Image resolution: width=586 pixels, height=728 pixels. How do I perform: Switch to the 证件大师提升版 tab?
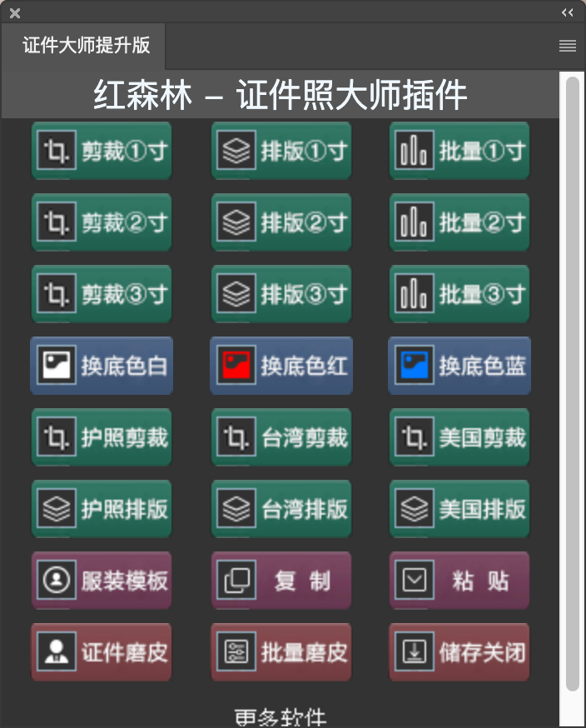(86, 46)
